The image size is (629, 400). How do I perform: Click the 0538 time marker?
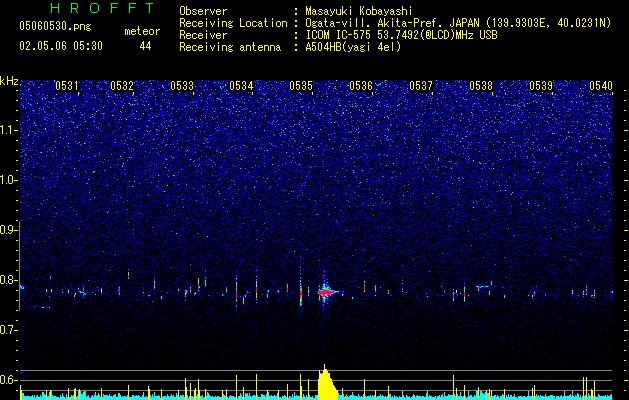pyautogui.click(x=481, y=86)
